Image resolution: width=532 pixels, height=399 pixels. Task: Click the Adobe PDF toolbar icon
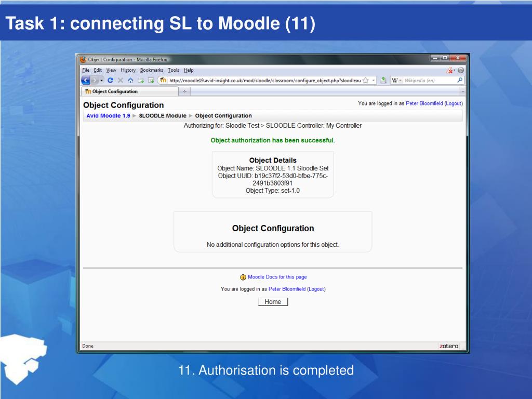point(450,70)
